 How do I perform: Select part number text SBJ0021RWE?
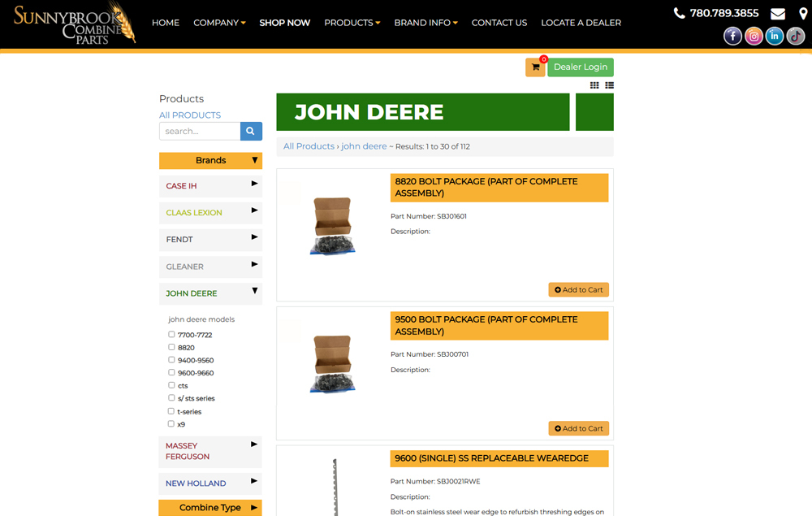point(458,481)
